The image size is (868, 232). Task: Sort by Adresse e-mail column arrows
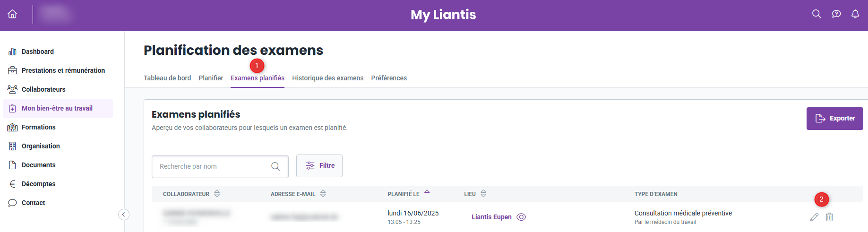click(323, 194)
